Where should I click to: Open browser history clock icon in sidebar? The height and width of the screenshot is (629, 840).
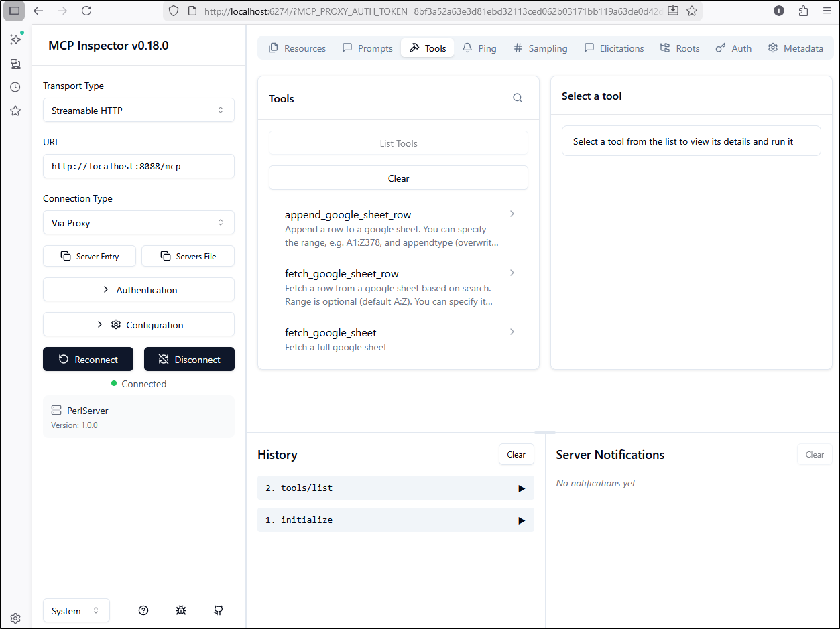(15, 87)
